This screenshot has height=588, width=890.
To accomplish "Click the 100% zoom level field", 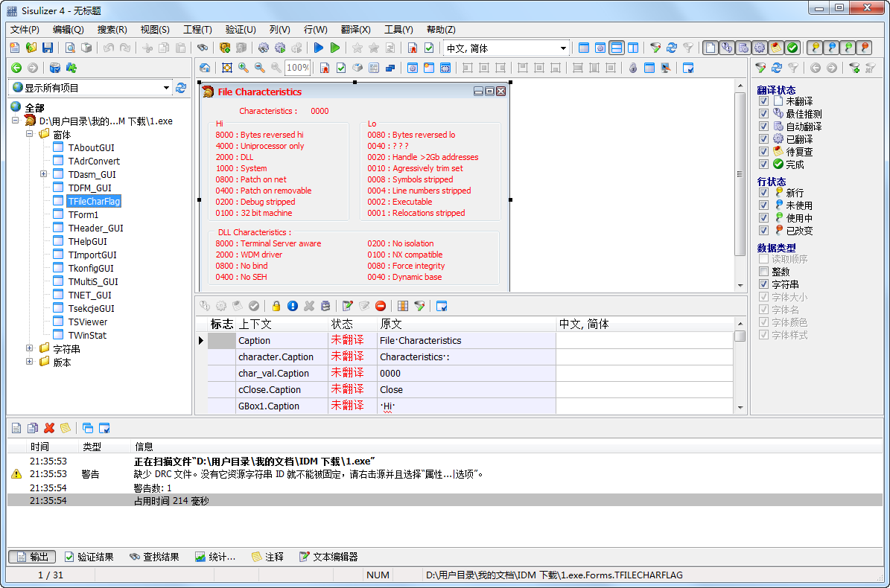I will (298, 68).
